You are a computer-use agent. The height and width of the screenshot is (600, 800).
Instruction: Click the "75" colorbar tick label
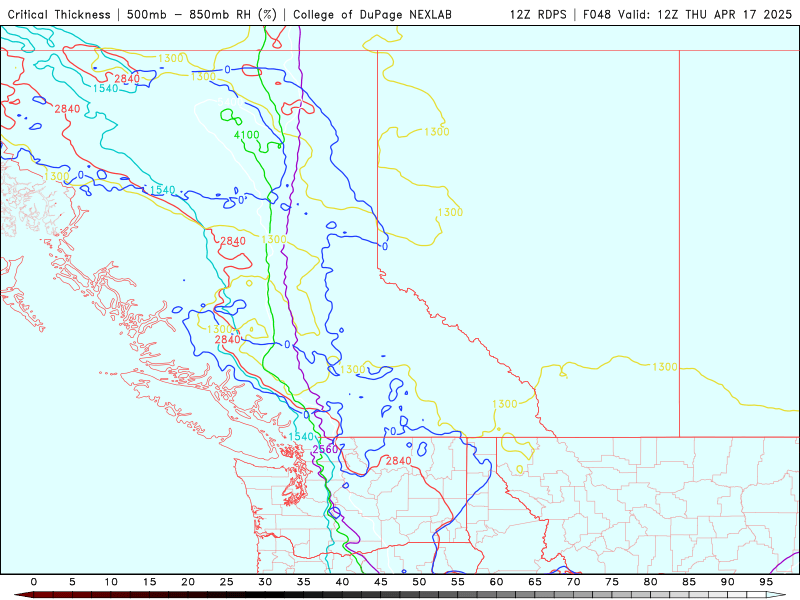[612, 582]
